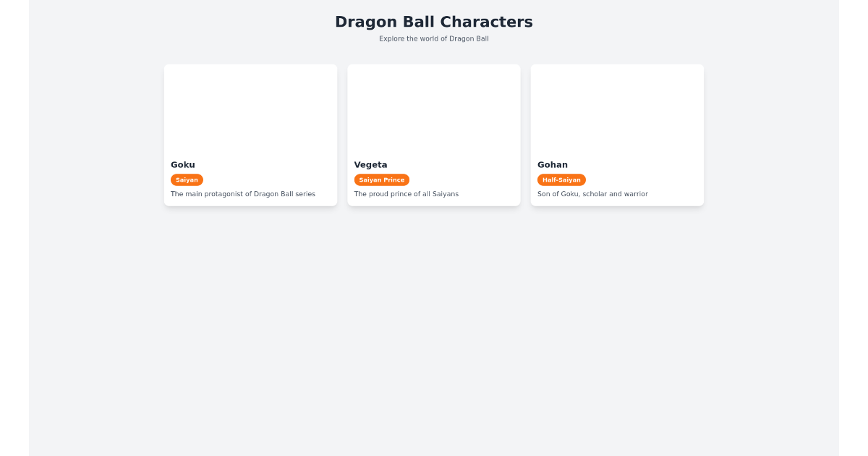The height and width of the screenshot is (456, 868).
Task: Click the Explore the world of Dragon Ball subtitle
Action: (433, 38)
